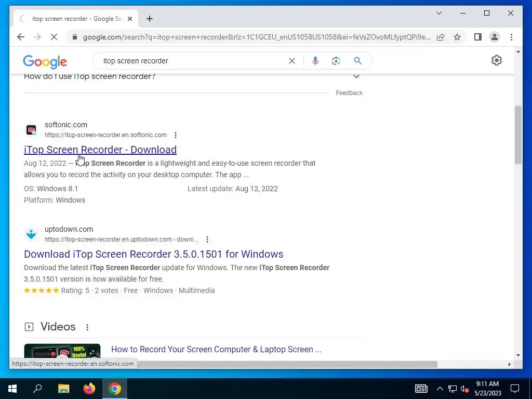The image size is (532, 399).
Task: Click the muted speaker tray icon
Action: (465, 389)
